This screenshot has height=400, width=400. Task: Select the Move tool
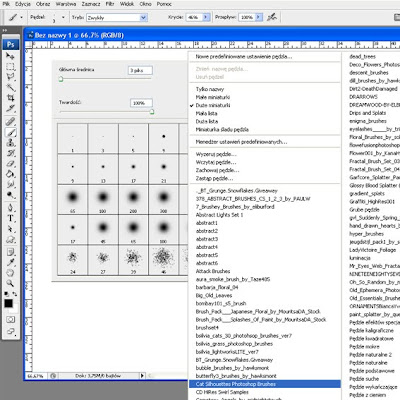(10, 56)
